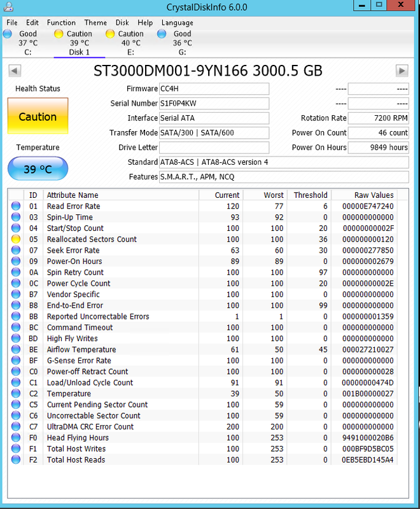Click status icon of Airflow Temperature row
Screen dimensions: 420x509
tap(15, 349)
